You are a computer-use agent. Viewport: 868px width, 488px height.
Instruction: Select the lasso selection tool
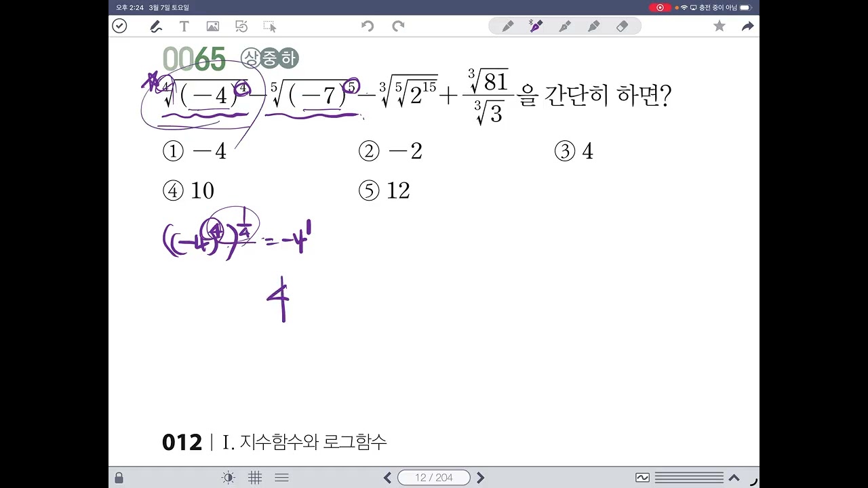pyautogui.click(x=270, y=26)
